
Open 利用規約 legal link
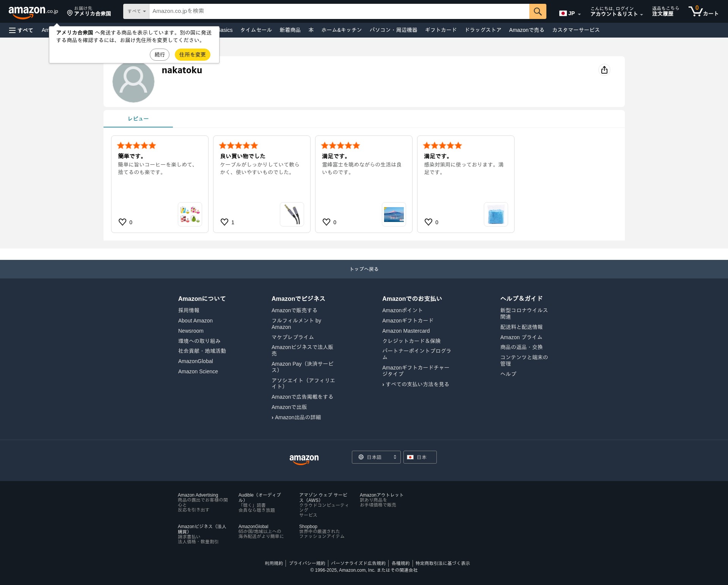pyautogui.click(x=274, y=563)
